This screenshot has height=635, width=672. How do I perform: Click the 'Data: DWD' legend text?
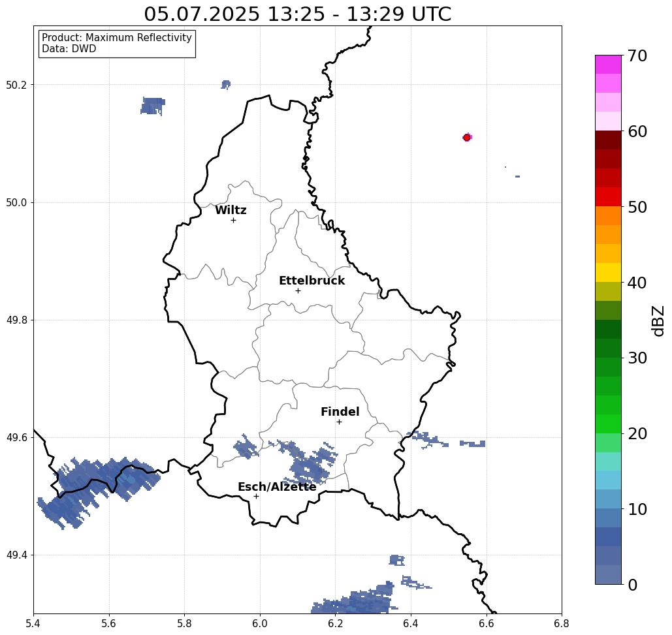69,49
